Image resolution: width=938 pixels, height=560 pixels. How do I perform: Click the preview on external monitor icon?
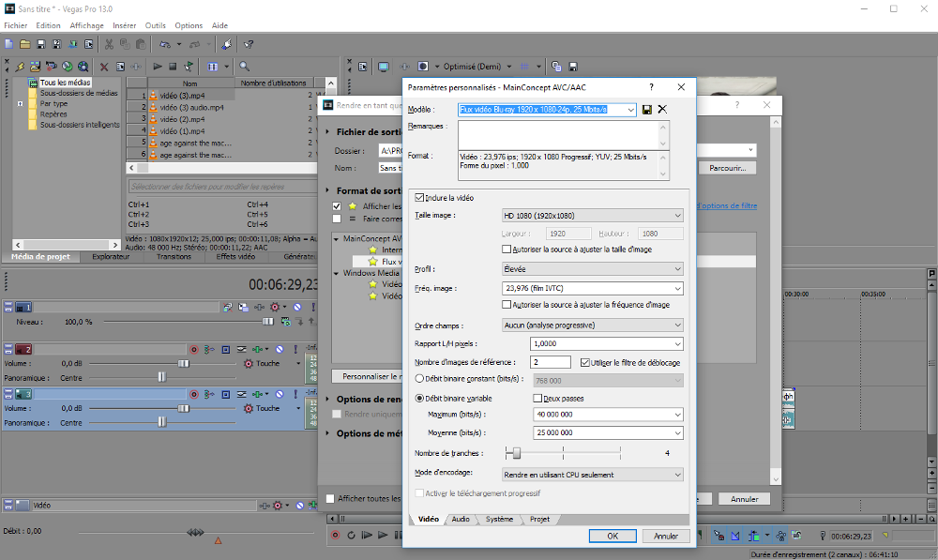pos(384,67)
